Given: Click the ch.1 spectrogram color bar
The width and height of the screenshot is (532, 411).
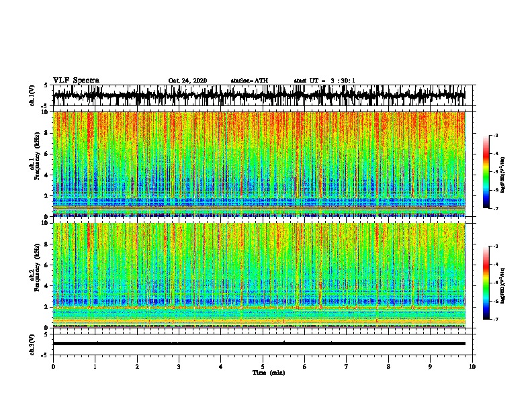Looking at the screenshot, I should click(486, 172).
